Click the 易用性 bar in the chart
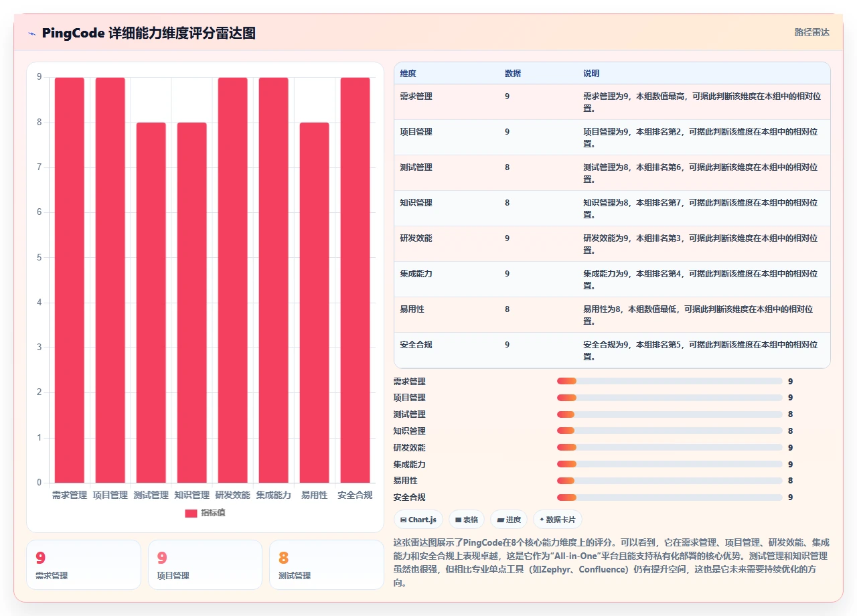 pyautogui.click(x=315, y=303)
